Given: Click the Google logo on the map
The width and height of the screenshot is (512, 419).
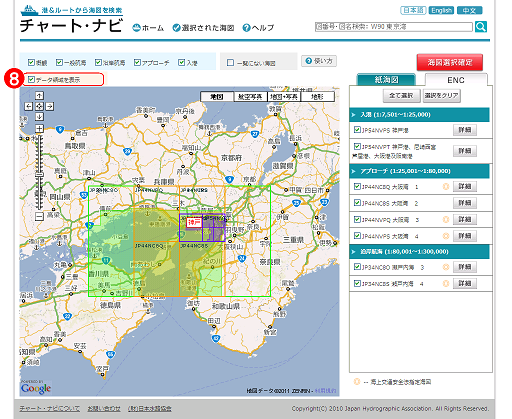Looking at the screenshot, I should click(36, 388).
